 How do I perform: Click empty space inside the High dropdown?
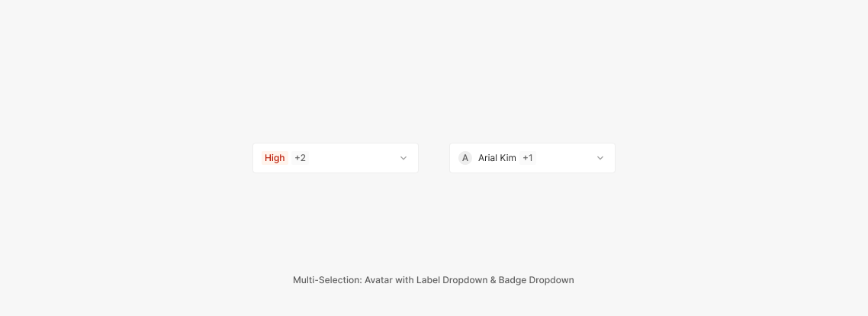[x=351, y=158]
